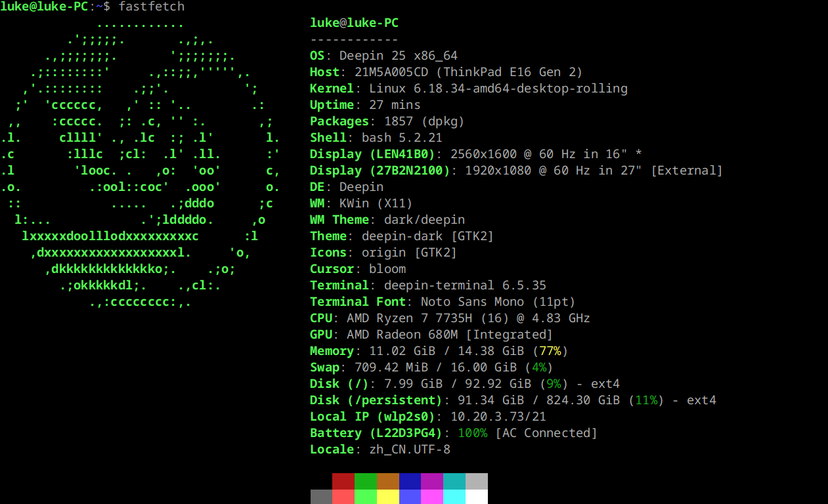Click the '[AC Connected]' battery status
Screen dimensions: 828x504
(546, 433)
